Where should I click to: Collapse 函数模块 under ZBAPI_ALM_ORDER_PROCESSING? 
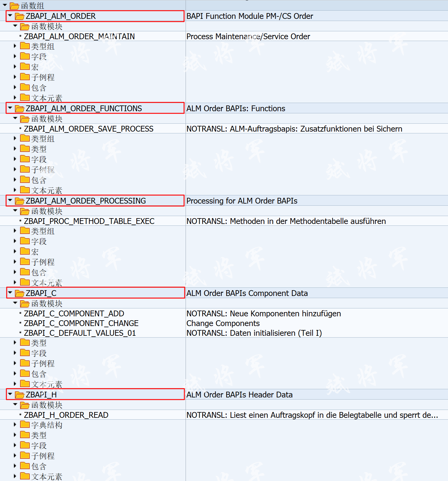[x=15, y=211]
